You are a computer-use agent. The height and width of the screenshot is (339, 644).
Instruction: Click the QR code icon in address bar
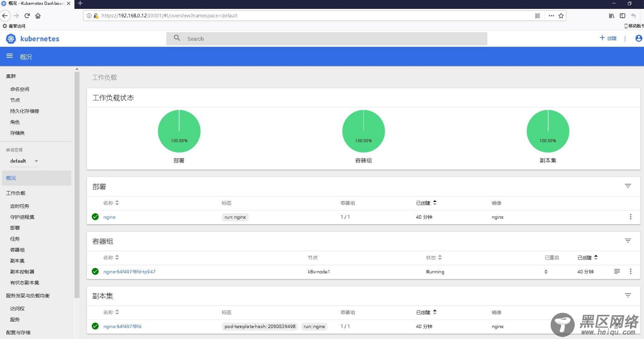click(537, 16)
